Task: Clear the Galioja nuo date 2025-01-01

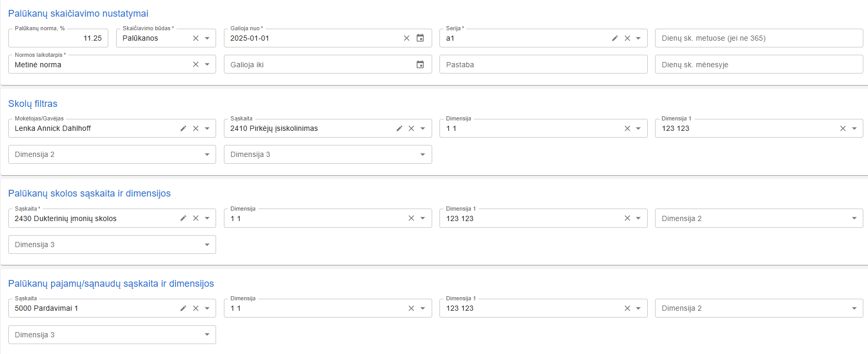Action: 407,38
